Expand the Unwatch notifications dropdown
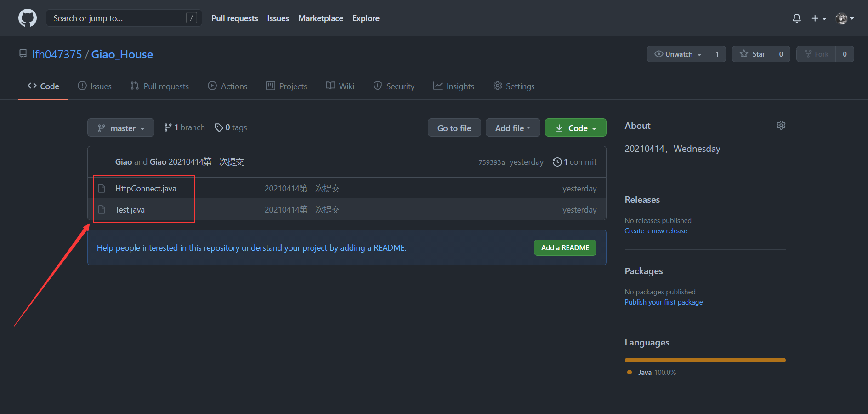Image resolution: width=868 pixels, height=414 pixels. tap(678, 54)
